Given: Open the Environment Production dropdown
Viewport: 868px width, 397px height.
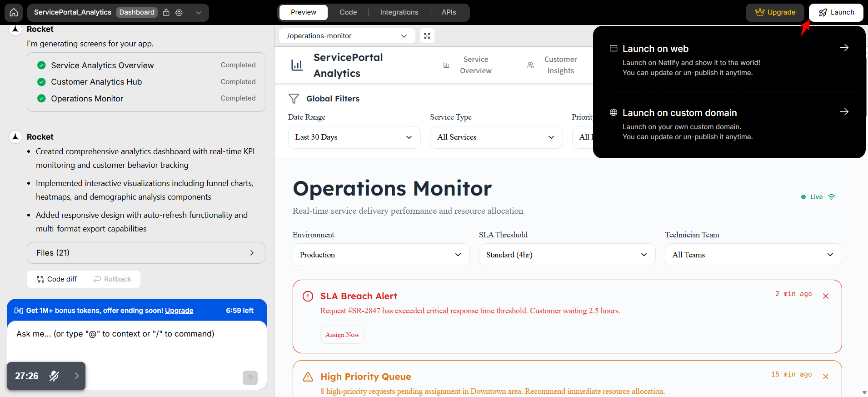Looking at the screenshot, I should [x=381, y=255].
